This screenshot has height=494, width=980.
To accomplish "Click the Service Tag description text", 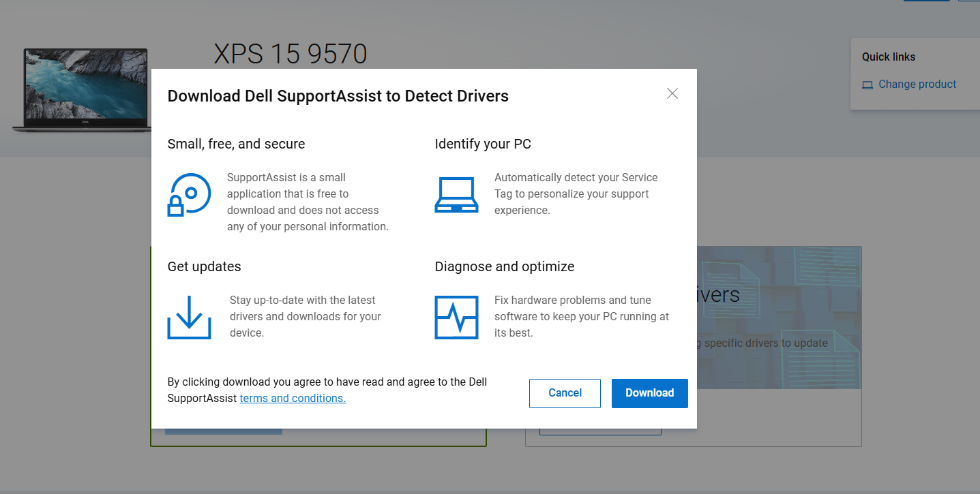I will pos(576,194).
